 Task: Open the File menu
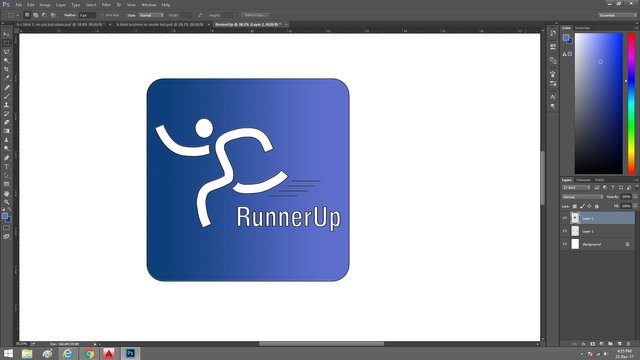[19, 5]
